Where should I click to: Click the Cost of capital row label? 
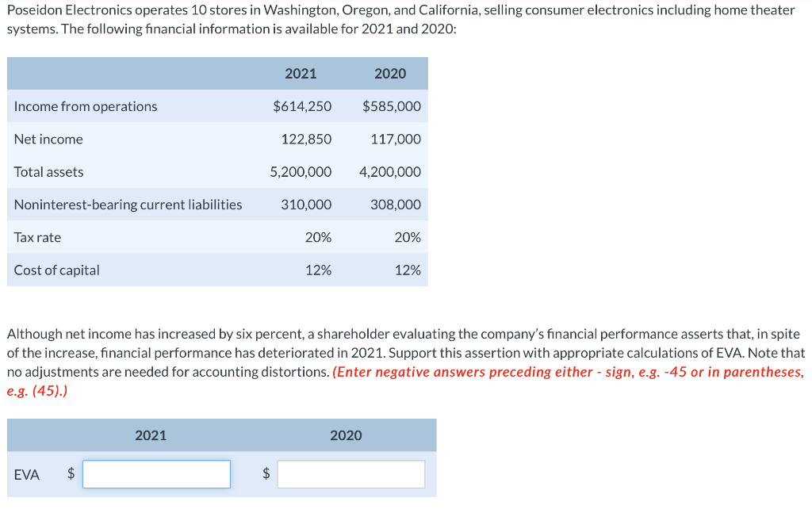56,270
